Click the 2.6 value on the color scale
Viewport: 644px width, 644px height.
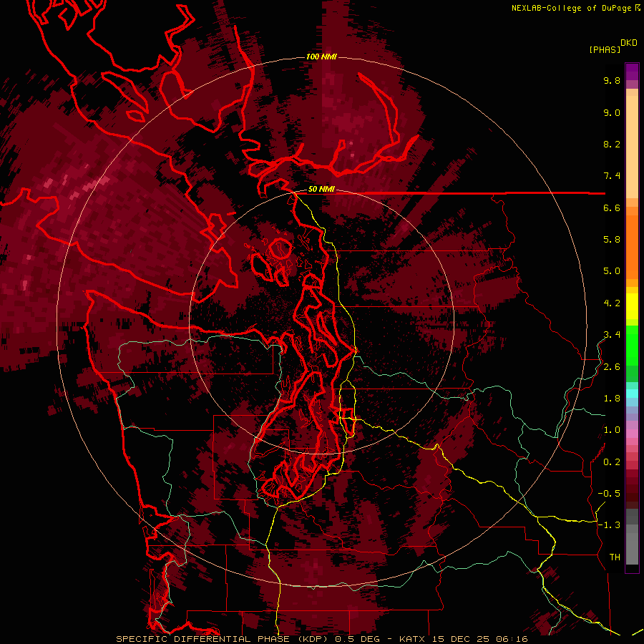[612, 367]
